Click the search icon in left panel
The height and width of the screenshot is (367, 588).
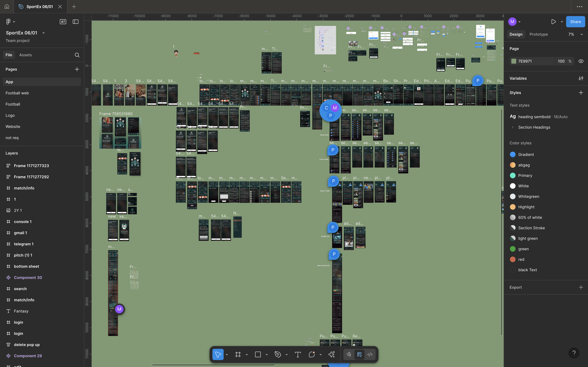pyautogui.click(x=77, y=55)
